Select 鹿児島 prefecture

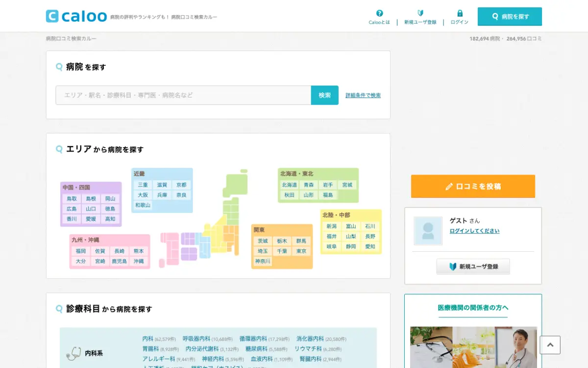(x=119, y=262)
